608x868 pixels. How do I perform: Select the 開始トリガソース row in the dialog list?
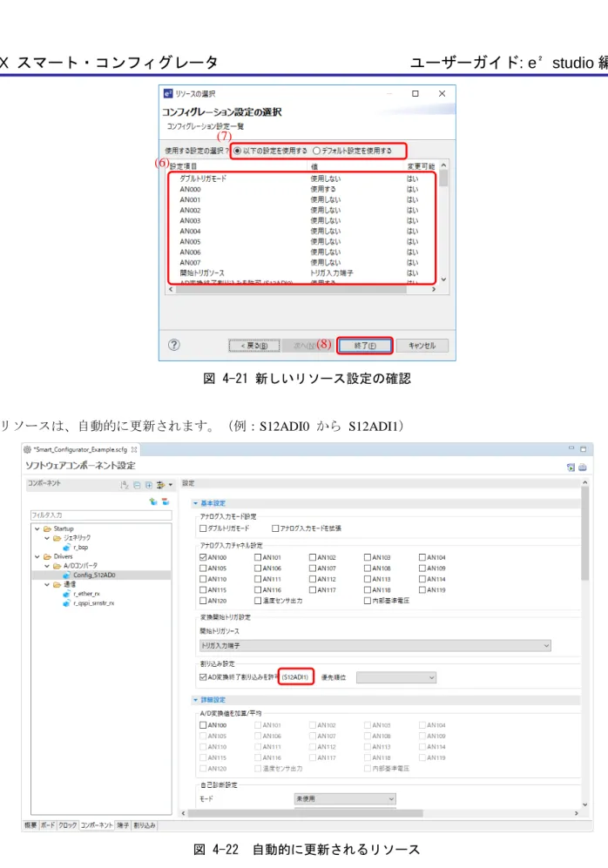[302, 273]
